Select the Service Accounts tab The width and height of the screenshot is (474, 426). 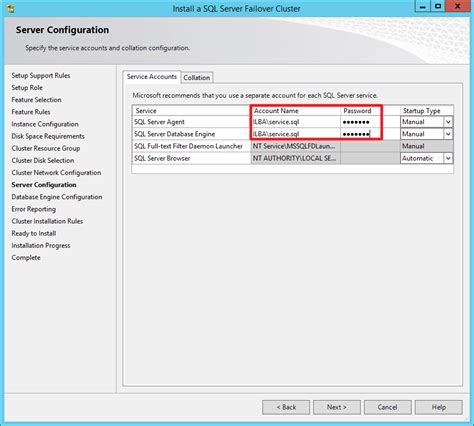point(152,77)
